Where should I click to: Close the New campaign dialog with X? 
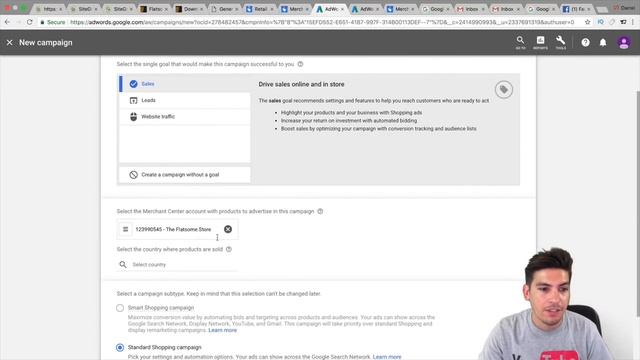(x=9, y=42)
